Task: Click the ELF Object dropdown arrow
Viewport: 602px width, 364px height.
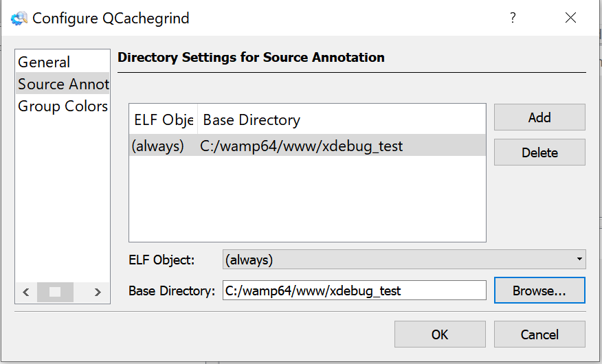Action: [579, 260]
